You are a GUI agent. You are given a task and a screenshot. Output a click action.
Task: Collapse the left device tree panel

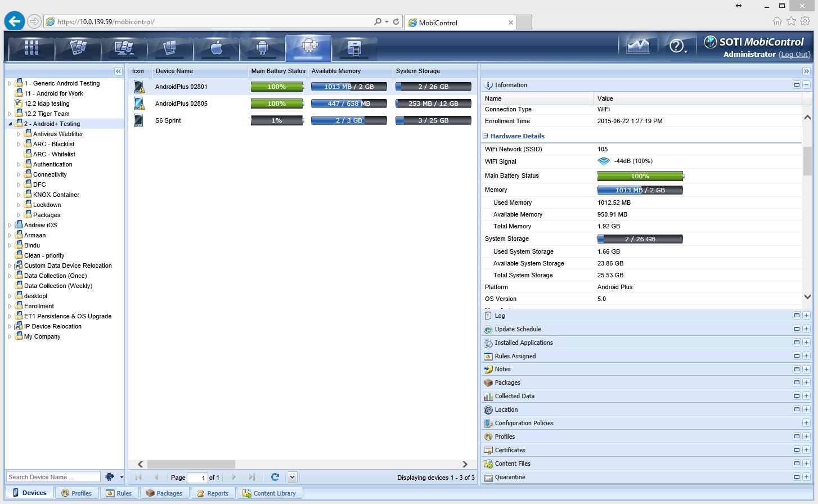click(x=118, y=71)
